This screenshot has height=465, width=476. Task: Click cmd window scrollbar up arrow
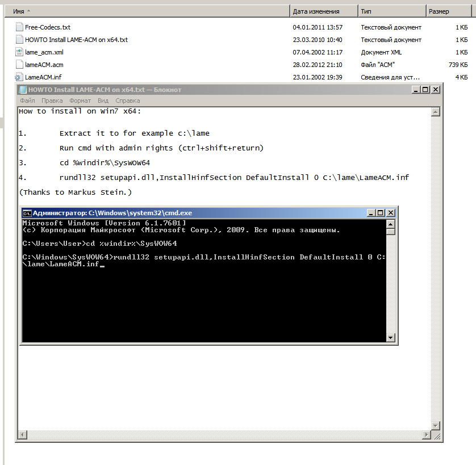tap(390, 224)
